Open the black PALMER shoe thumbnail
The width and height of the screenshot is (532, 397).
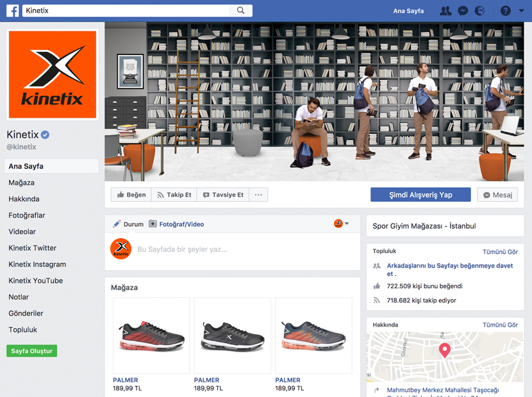tap(233, 336)
